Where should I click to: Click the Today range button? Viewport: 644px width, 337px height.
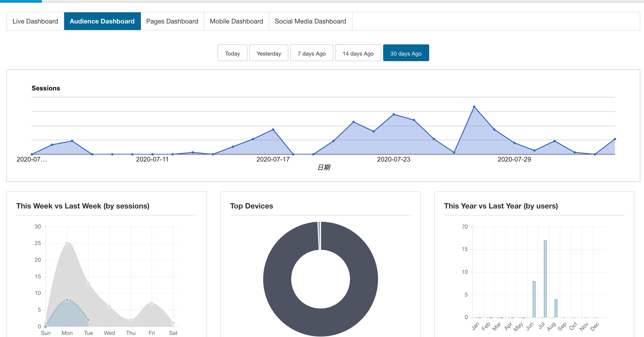point(232,53)
